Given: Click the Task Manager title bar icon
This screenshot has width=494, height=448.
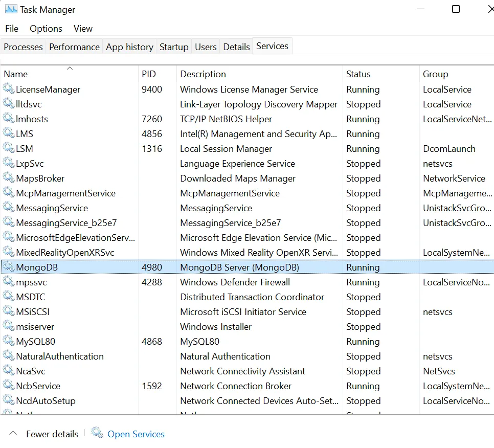Looking at the screenshot, I should pyautogui.click(x=11, y=9).
